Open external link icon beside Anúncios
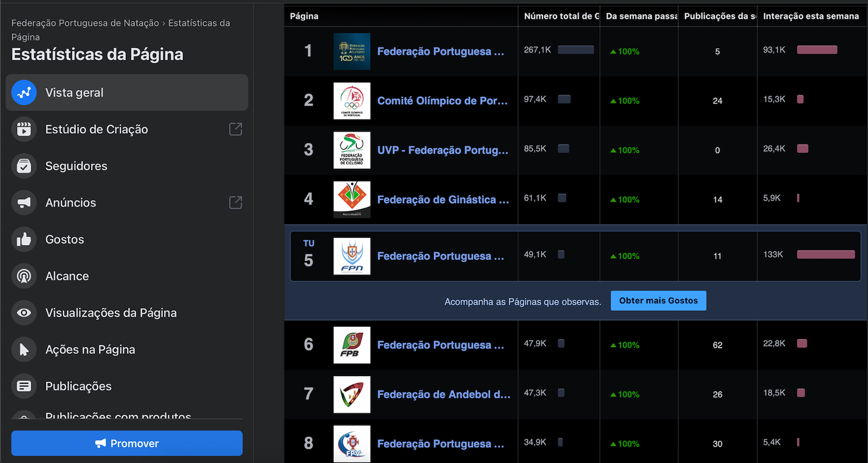Screen dimensions: 868x463 pos(235,203)
